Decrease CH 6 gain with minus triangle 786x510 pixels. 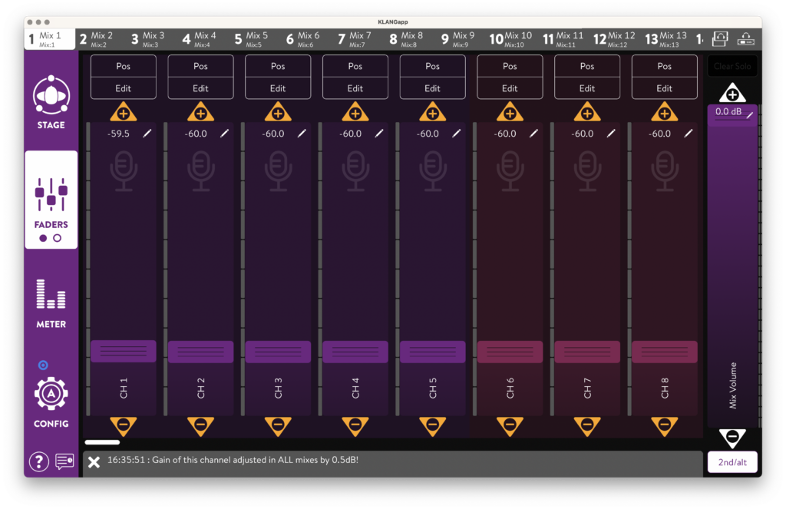(510, 426)
